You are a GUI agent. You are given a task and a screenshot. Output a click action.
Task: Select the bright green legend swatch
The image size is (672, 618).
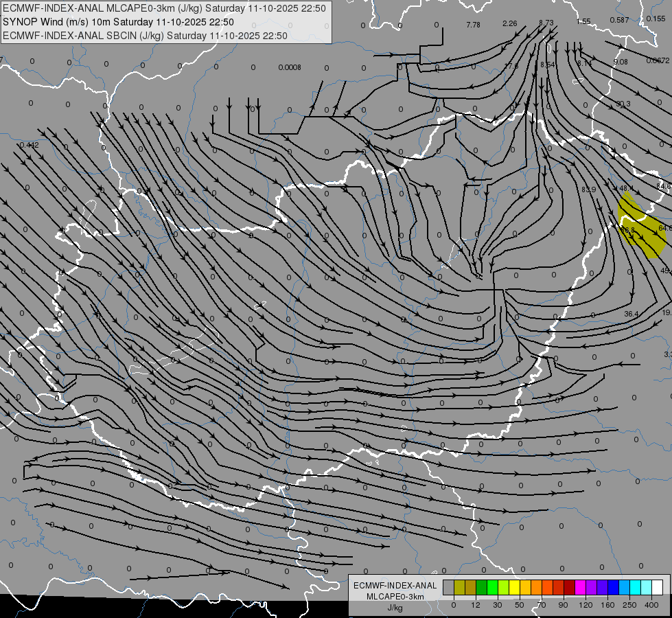(492, 588)
